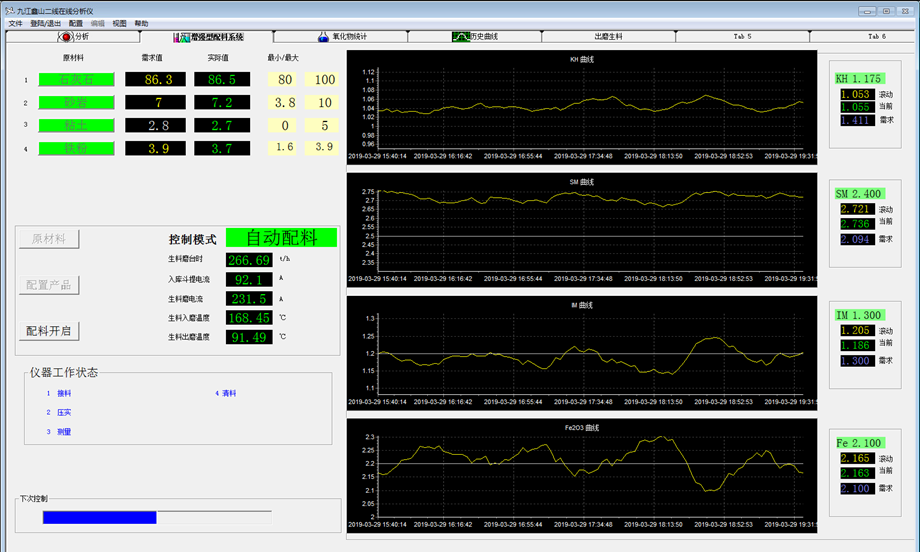920x552 pixels.
Task: Click the KH 1.175 green target label
Action: click(859, 78)
